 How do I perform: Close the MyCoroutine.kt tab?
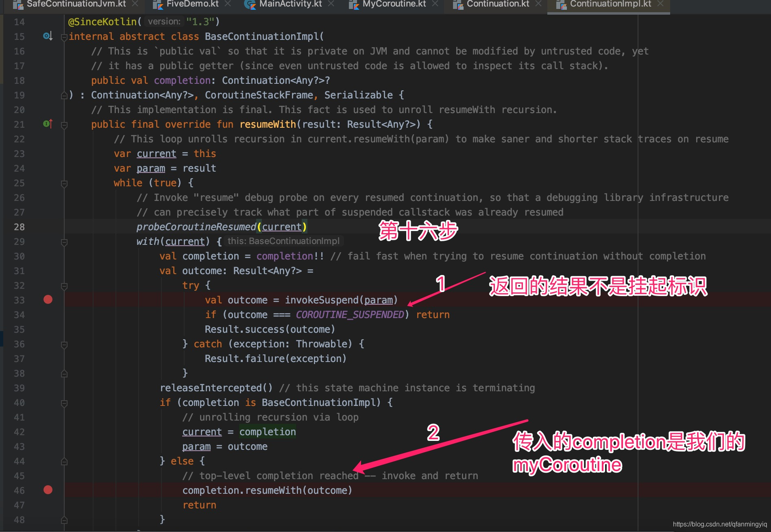tap(435, 4)
